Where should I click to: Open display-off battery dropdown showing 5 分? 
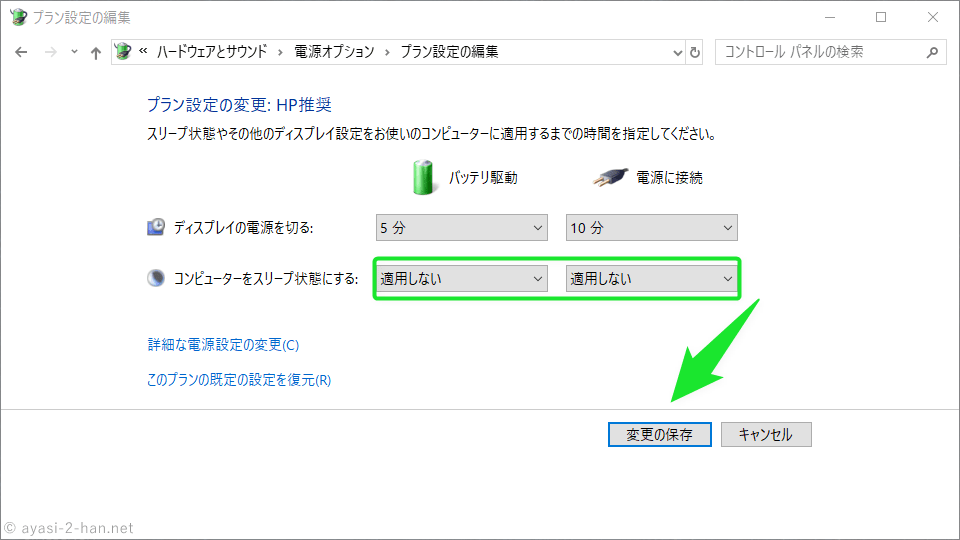coord(462,228)
